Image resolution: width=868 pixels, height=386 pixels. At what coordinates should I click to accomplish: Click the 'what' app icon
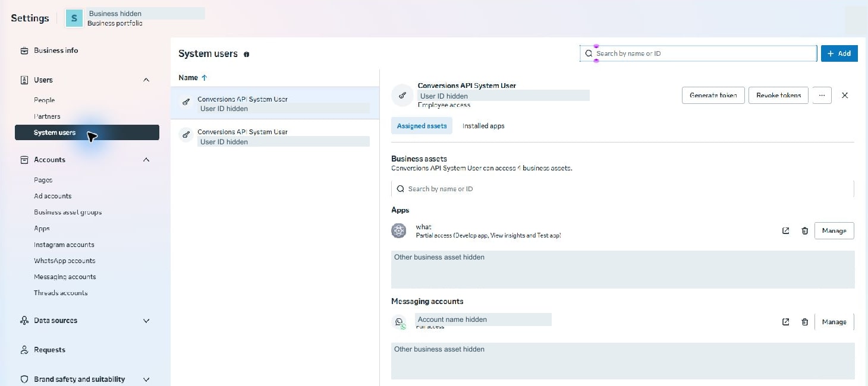[x=399, y=231]
